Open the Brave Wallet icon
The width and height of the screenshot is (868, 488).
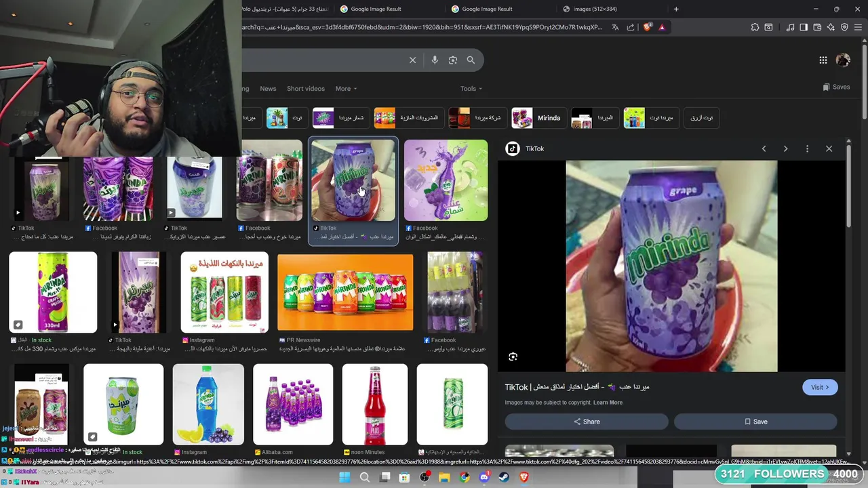click(817, 27)
